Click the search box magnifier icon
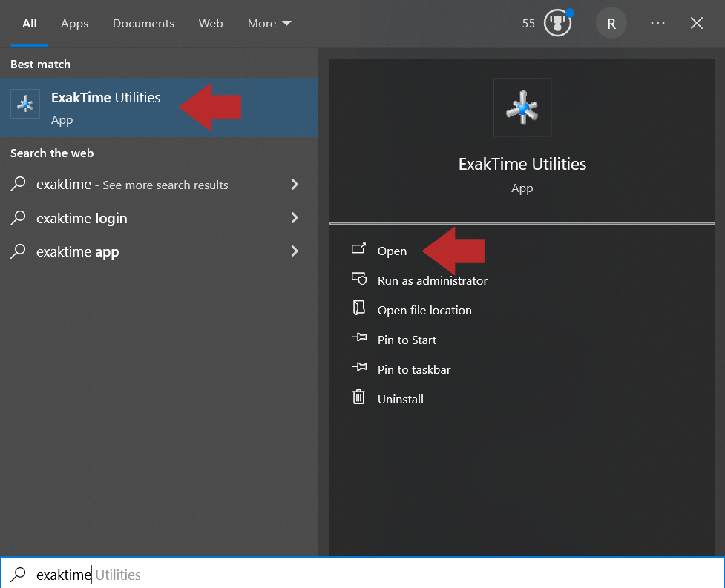 click(18, 574)
